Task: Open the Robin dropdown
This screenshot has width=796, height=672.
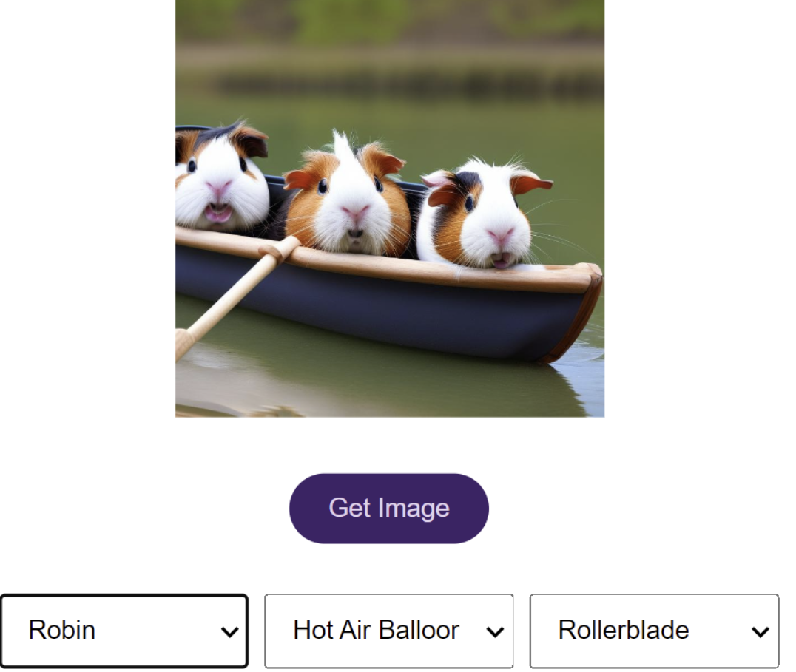Action: 124,631
